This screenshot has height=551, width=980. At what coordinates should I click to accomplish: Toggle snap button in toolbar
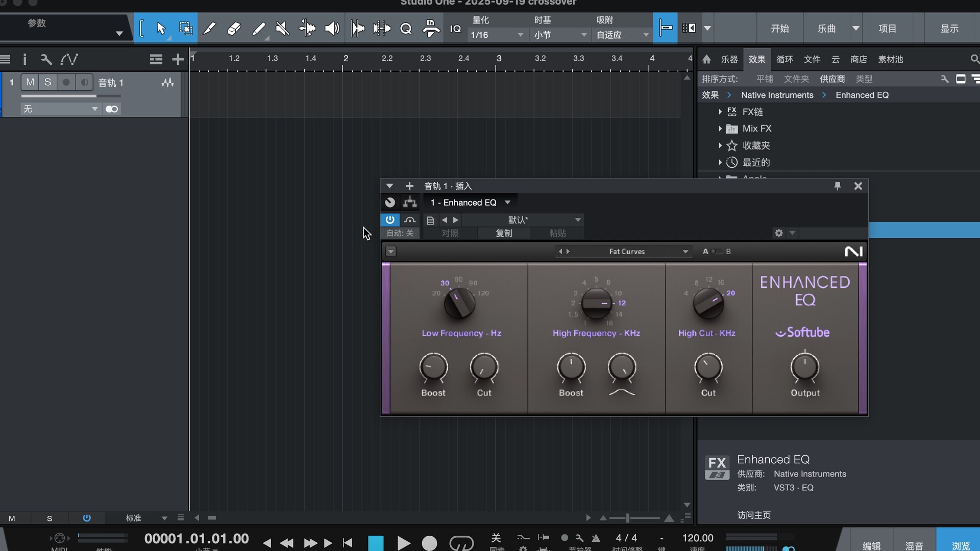tap(666, 28)
